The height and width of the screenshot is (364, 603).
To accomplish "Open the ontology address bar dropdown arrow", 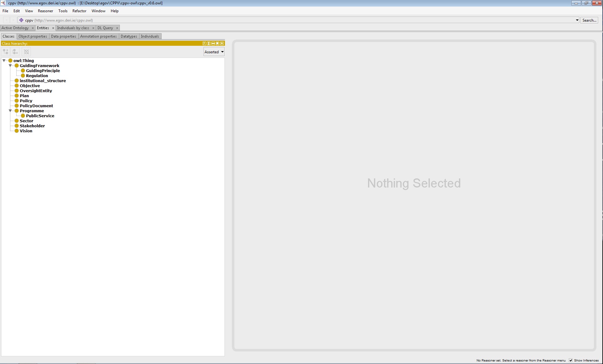I will point(577,20).
